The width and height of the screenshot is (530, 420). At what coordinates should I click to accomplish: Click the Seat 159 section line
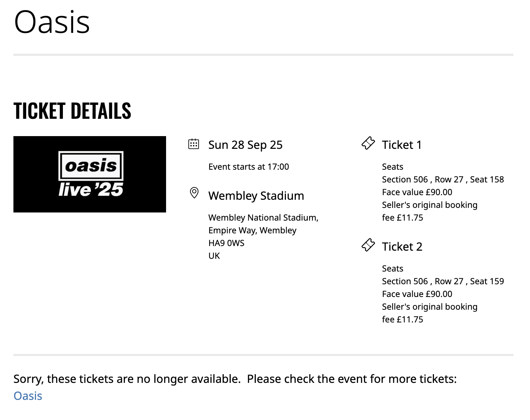(443, 281)
